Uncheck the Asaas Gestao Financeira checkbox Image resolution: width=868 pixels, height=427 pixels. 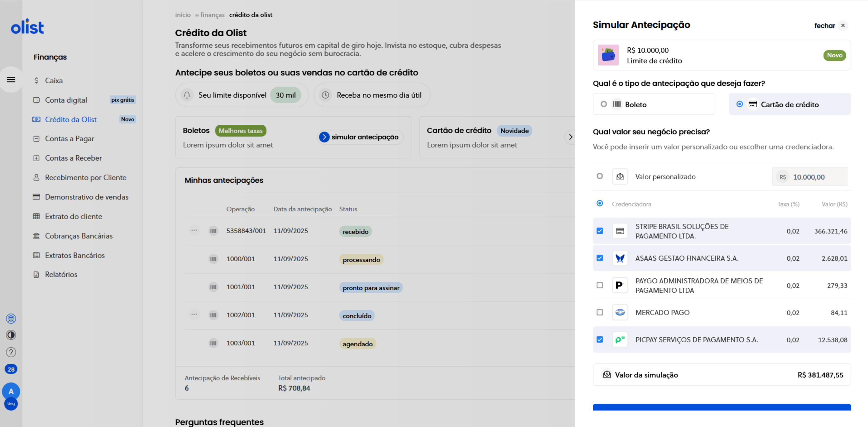pos(599,258)
